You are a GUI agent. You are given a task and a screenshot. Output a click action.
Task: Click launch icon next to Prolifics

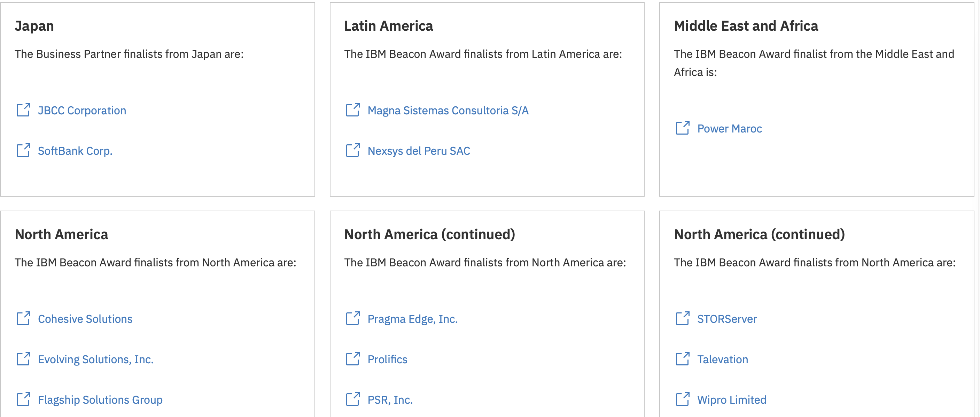tap(353, 359)
